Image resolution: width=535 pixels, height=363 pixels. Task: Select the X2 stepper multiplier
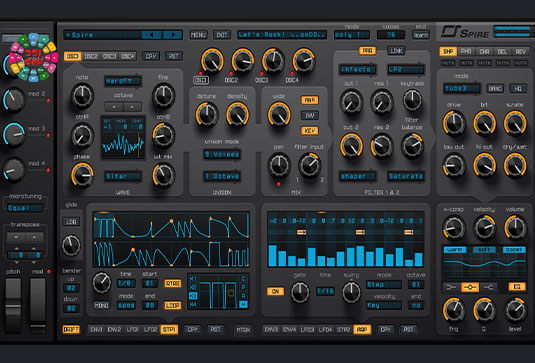click(193, 287)
